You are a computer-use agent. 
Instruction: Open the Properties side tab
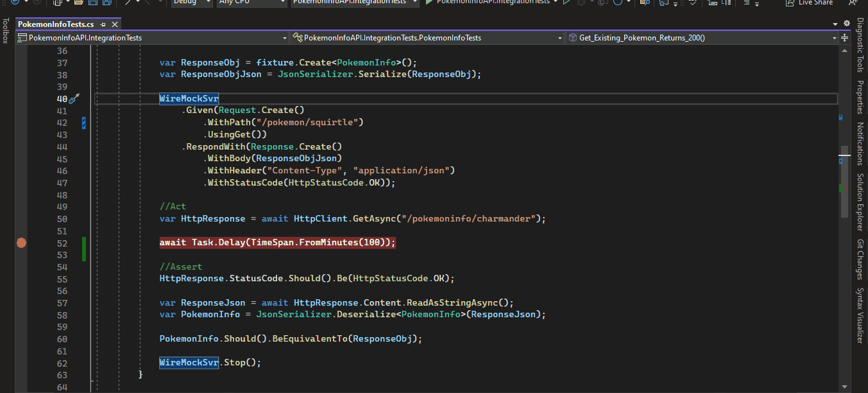click(x=860, y=97)
